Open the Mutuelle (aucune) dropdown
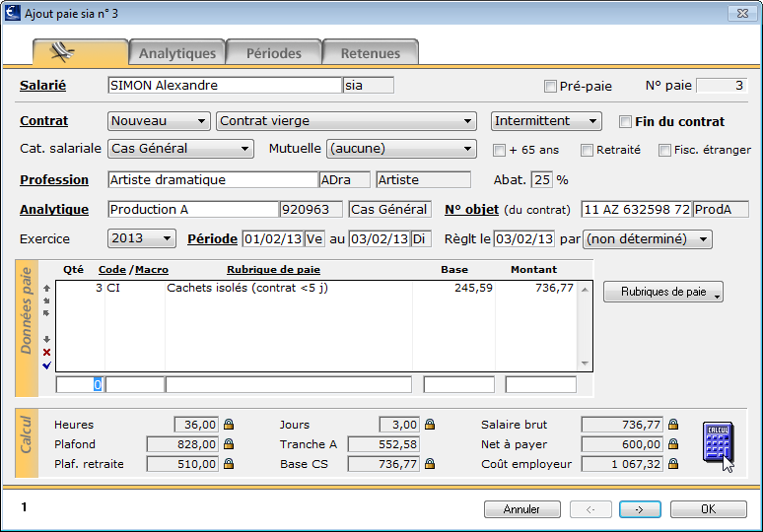 click(401, 149)
